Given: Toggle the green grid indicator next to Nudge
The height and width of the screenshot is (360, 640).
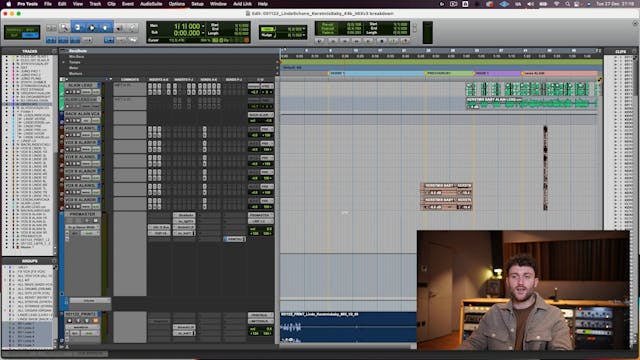Looking at the screenshot, I should tap(268, 29).
